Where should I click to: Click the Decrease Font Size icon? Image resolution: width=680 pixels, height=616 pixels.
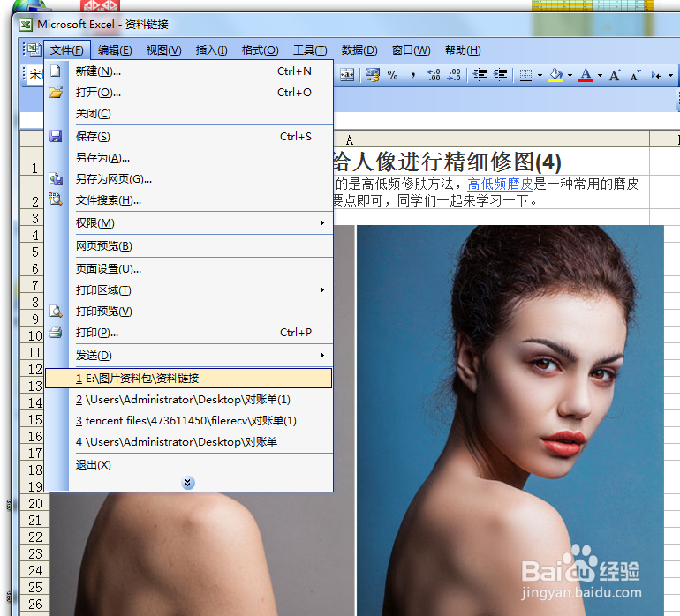635,75
